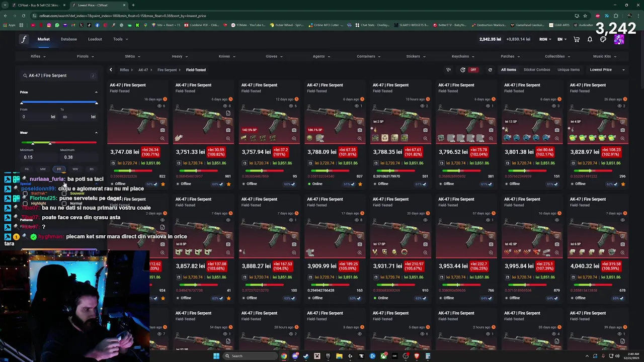Click Steam 61% badge on 3,788.09 lei card
This screenshot has height=362, width=644.
[348, 184]
